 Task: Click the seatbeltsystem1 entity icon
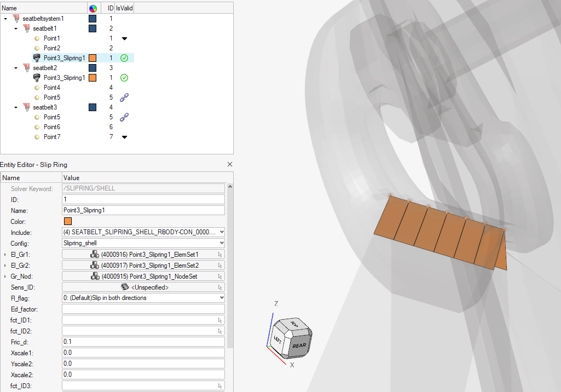[x=16, y=19]
